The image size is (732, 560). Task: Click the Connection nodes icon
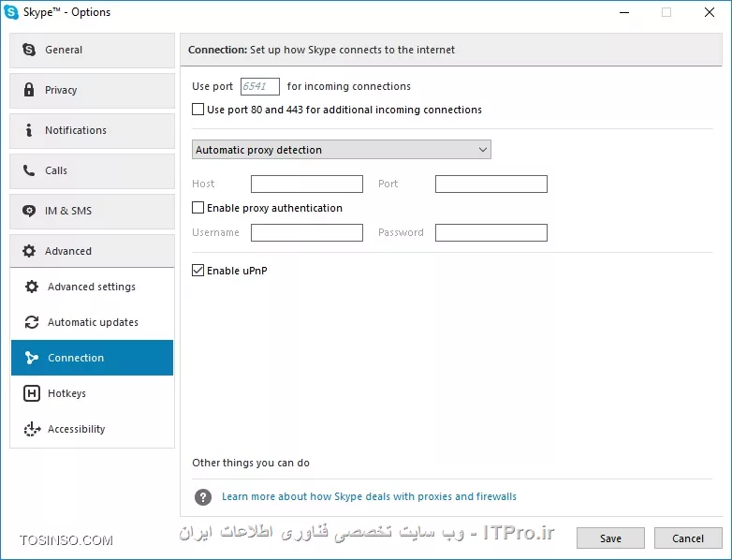(32, 358)
